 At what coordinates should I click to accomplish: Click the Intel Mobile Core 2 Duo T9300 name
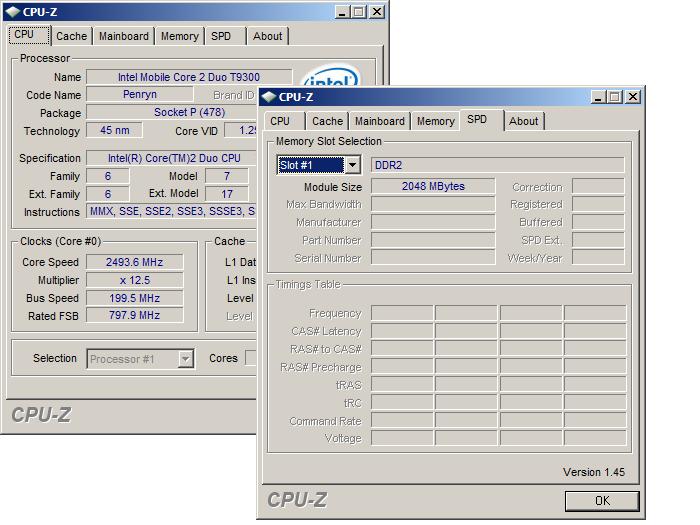pos(189,77)
